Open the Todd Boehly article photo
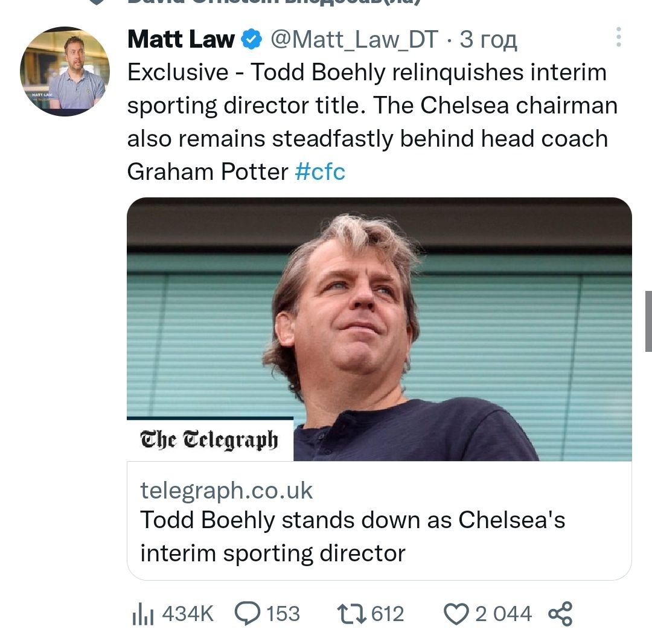This screenshot has height=644, width=652. coord(379,329)
